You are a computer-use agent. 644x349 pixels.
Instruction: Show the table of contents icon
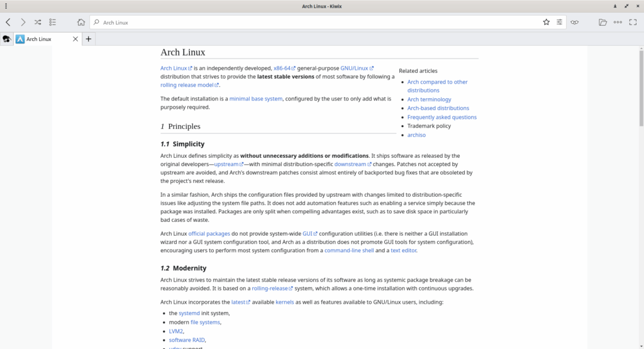(53, 22)
